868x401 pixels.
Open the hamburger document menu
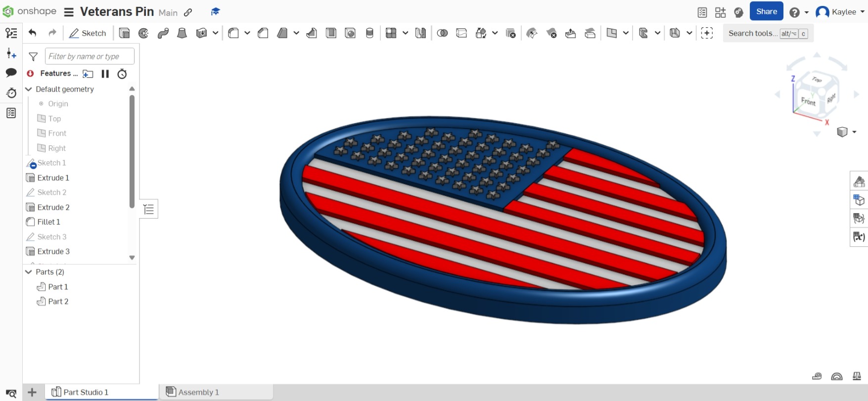click(69, 12)
